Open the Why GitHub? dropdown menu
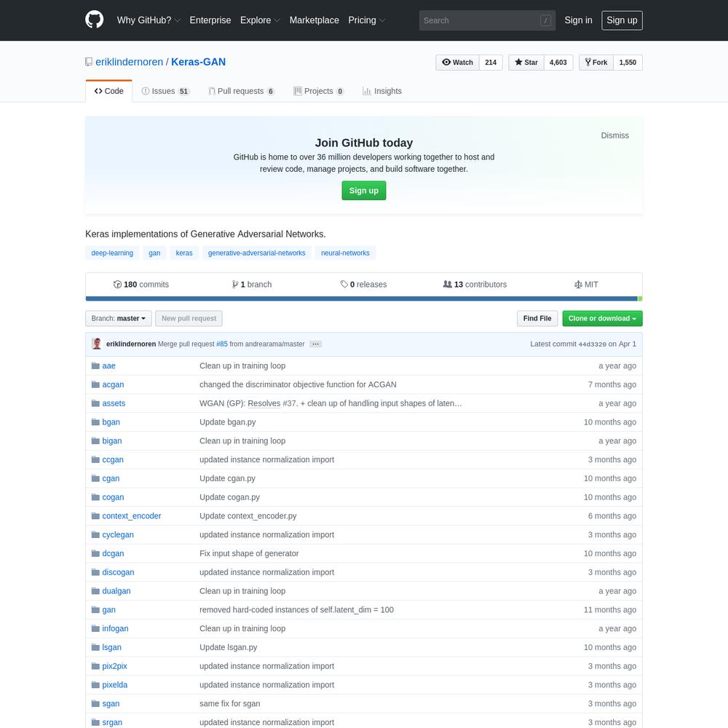Image resolution: width=728 pixels, height=728 pixels. (149, 20)
